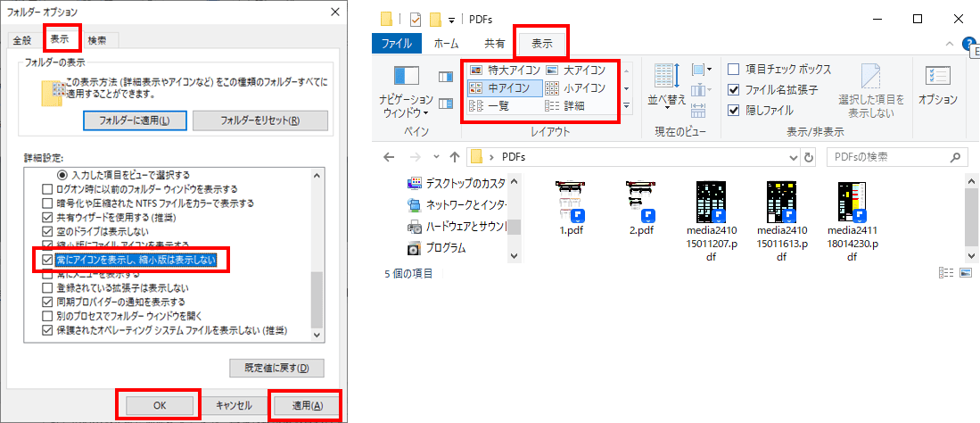Viewport: 980px width, 423px height.
Task: Select デスクトップのカスタ navigation item
Action: coord(457,183)
